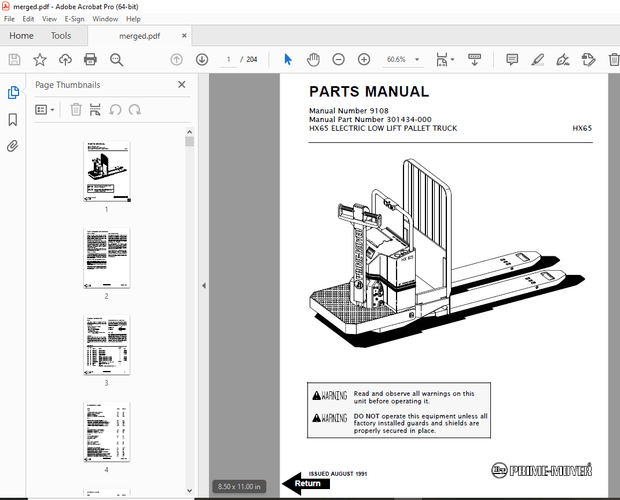Open the Bookmarks sidebar icon
The height and width of the screenshot is (500, 620).
(x=13, y=119)
